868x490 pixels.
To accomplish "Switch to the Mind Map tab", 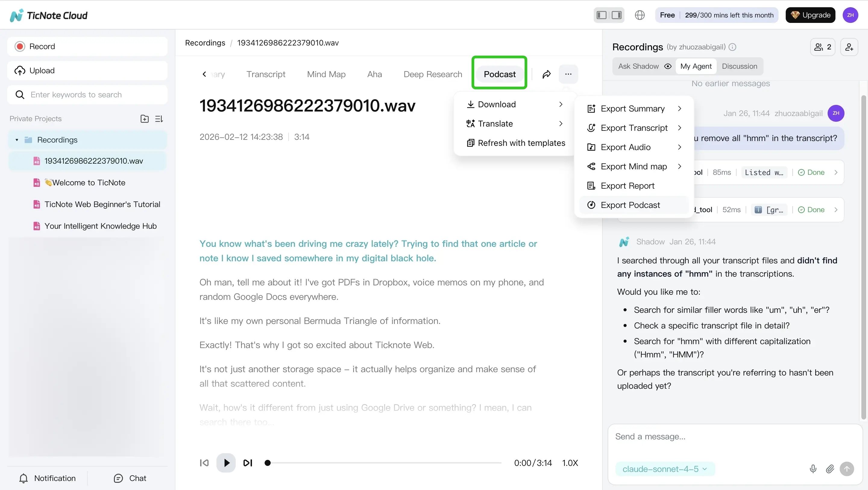I will point(326,74).
